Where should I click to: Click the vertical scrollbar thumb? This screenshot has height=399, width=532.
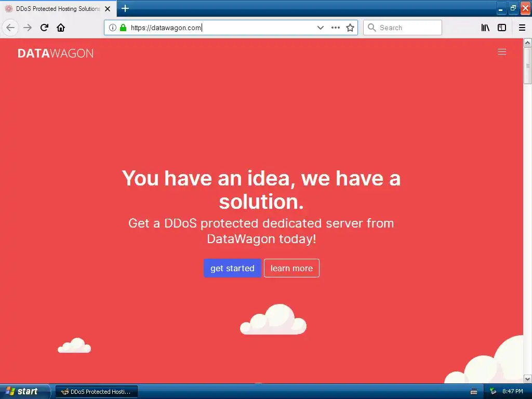528,66
